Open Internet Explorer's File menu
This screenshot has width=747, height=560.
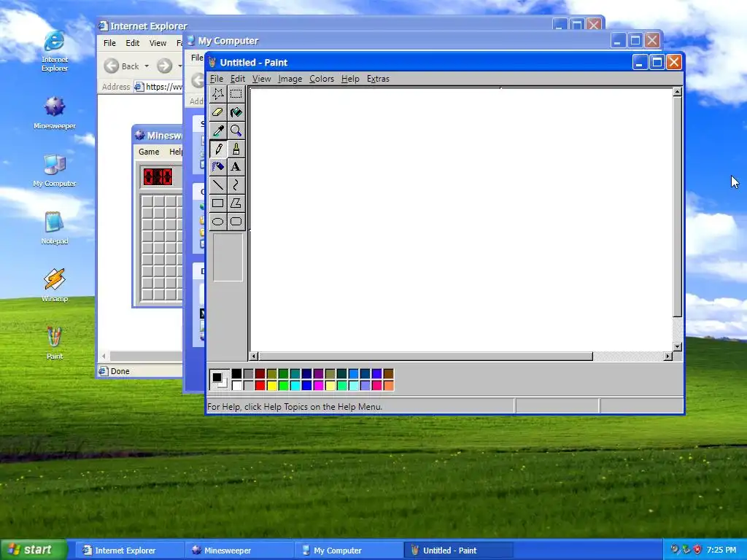109,43
